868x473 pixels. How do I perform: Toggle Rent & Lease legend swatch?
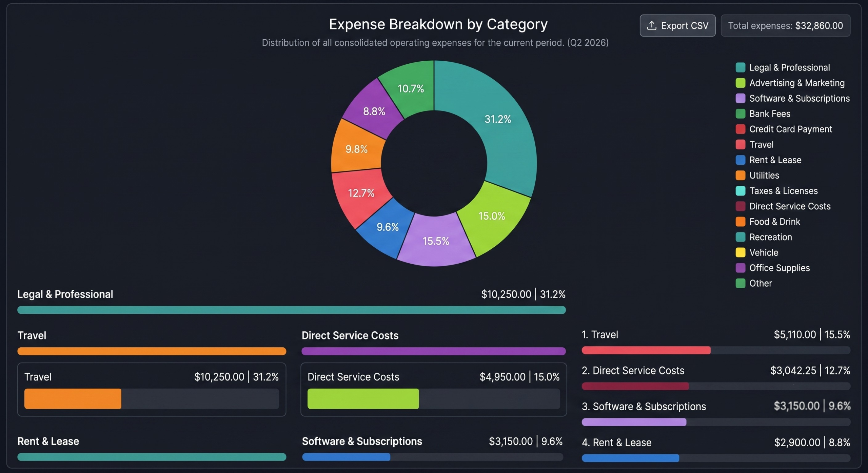tap(741, 160)
